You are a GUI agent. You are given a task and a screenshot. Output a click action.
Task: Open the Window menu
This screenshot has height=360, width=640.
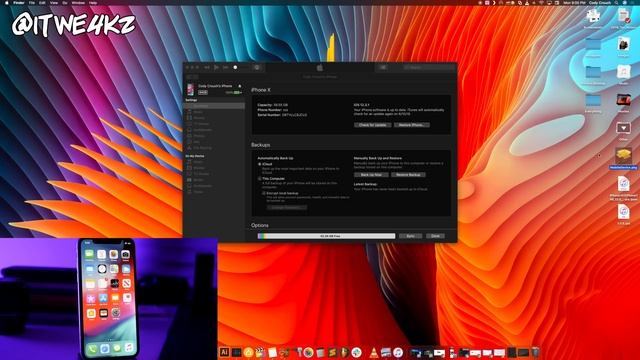tap(78, 2)
